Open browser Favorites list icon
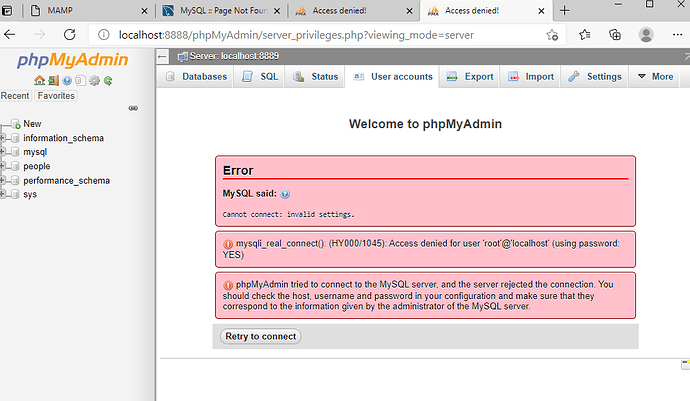This screenshot has width=690, height=401. tap(584, 34)
